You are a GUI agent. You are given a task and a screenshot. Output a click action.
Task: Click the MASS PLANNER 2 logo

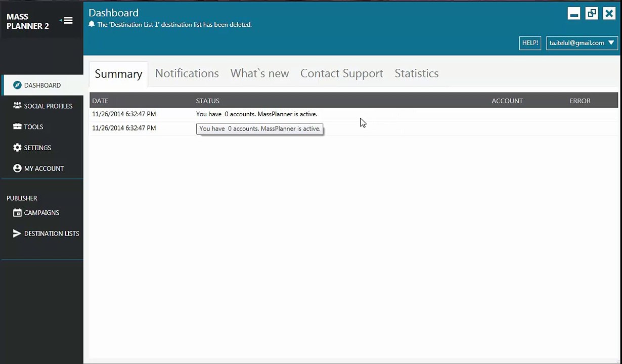[28, 21]
